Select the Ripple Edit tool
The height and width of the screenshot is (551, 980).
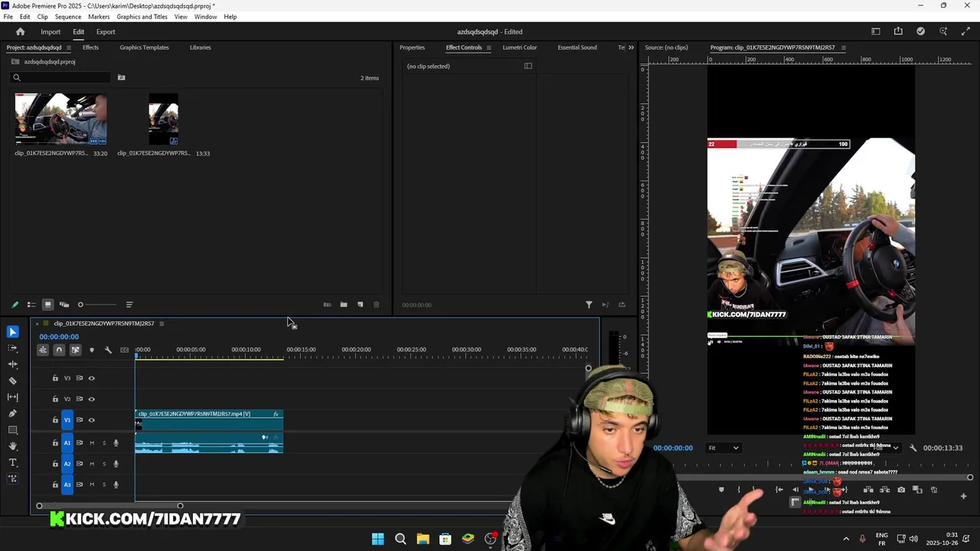click(x=12, y=364)
